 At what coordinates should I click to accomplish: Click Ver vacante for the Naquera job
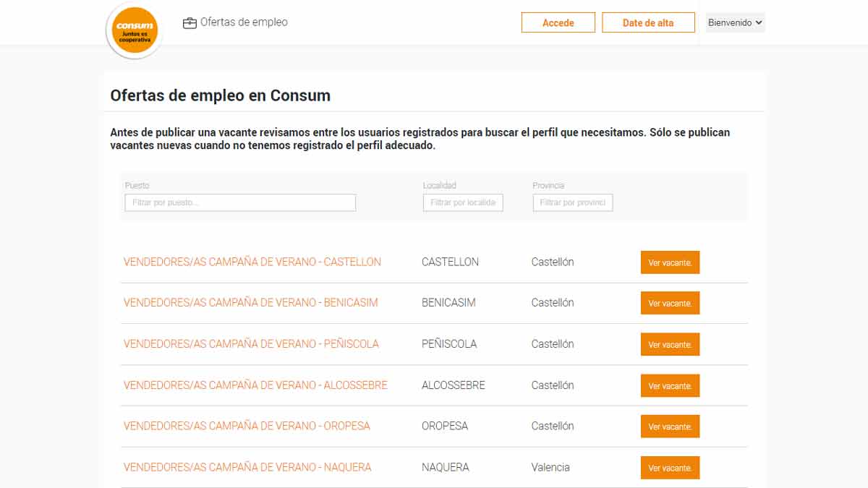click(670, 468)
